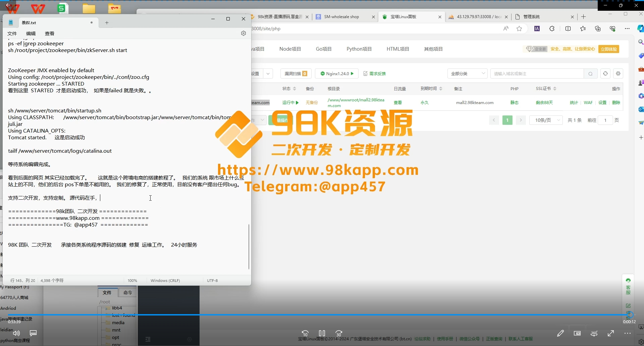Pause the video playback
The image size is (644, 346).
pos(322,333)
